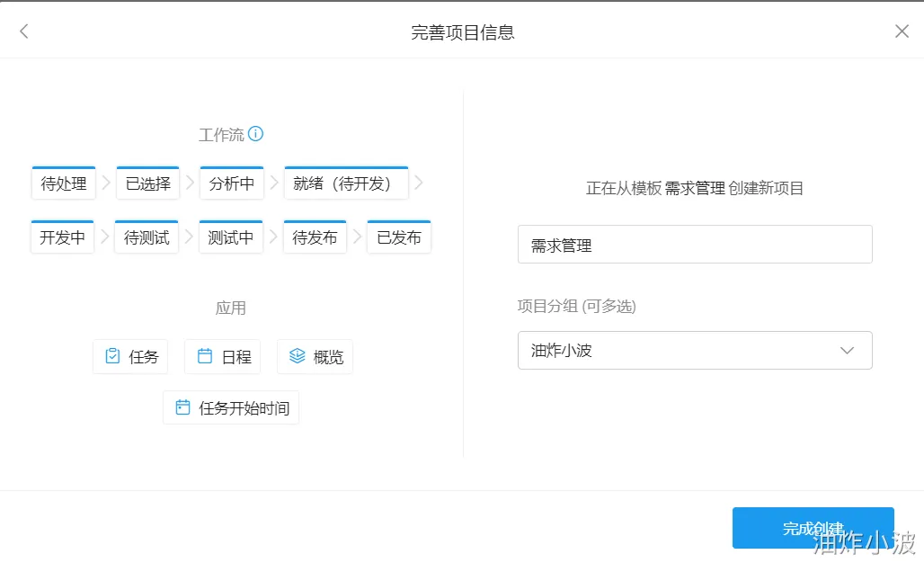Click the 已发布 workflow stage
The width and height of the screenshot is (924, 563).
tap(399, 237)
